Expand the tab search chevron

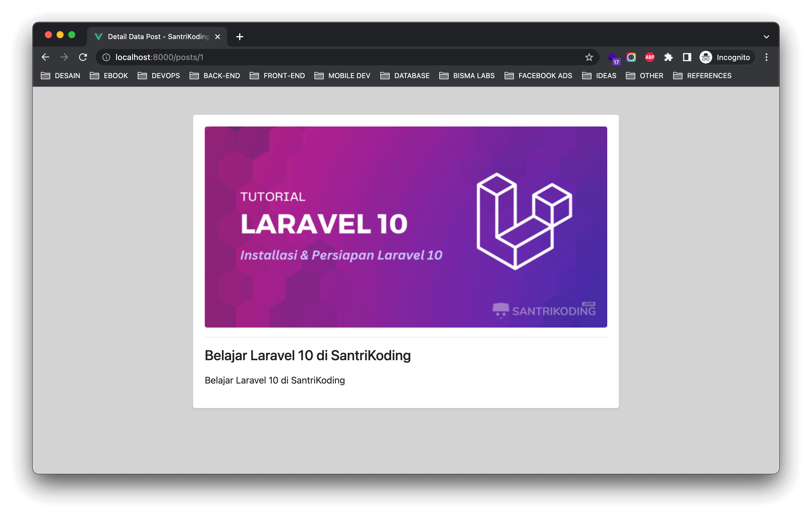[766, 37]
